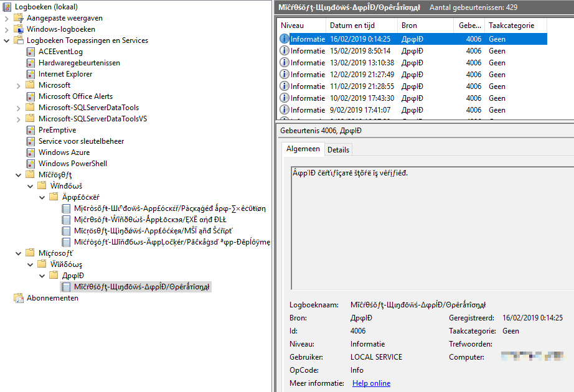Click the event description text box
This screenshot has height=392, width=574.
[432, 228]
